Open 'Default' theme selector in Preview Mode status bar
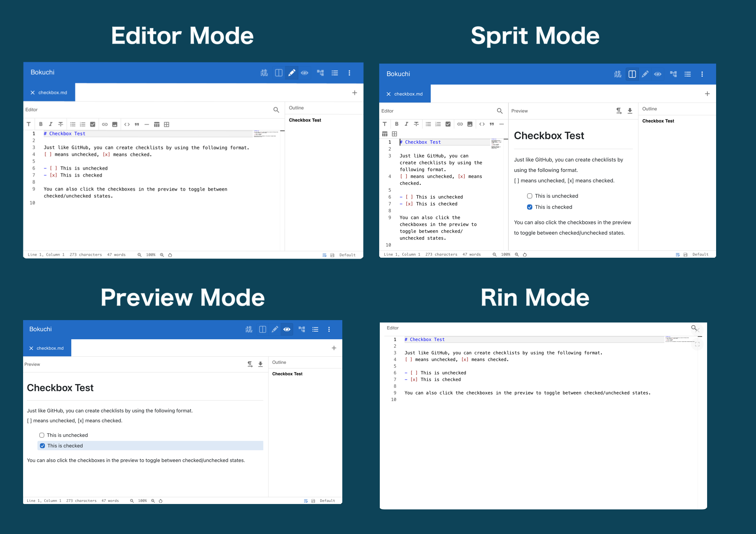The width and height of the screenshot is (756, 534). 327,501
